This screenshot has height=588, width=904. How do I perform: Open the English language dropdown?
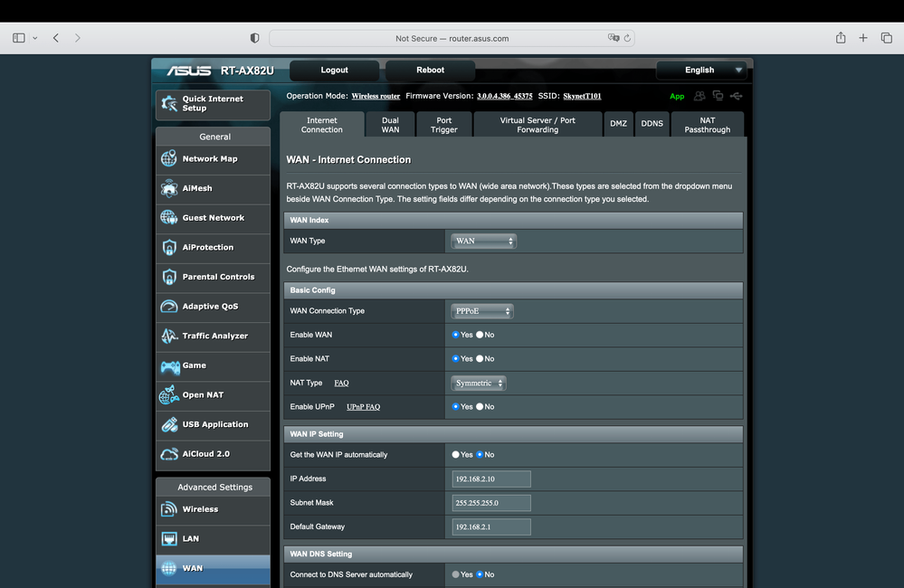[x=703, y=71]
